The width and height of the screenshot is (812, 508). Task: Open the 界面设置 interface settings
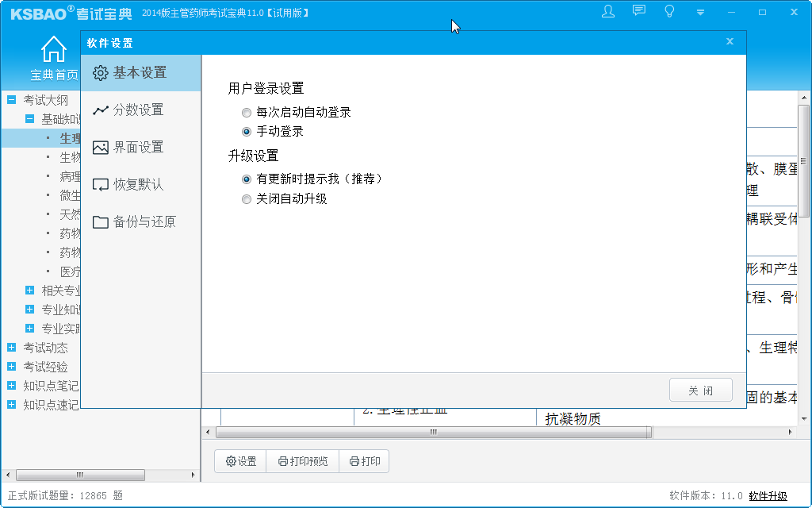point(140,147)
